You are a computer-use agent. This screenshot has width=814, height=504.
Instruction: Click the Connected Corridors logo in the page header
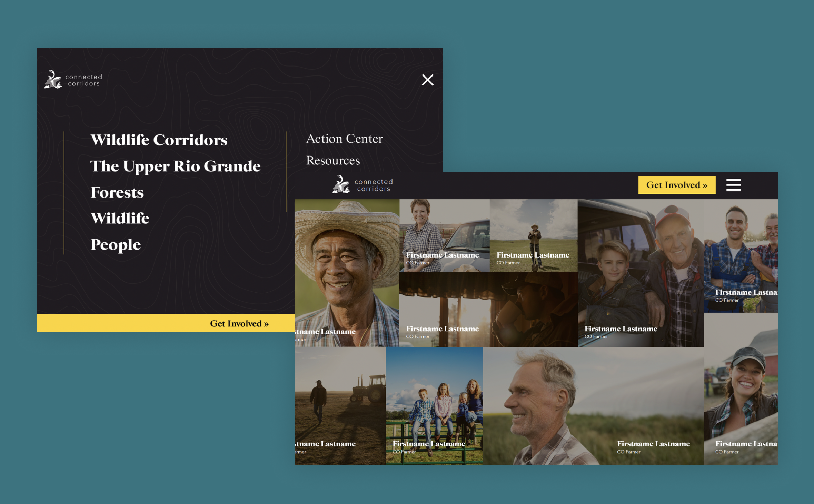pyautogui.click(x=363, y=185)
